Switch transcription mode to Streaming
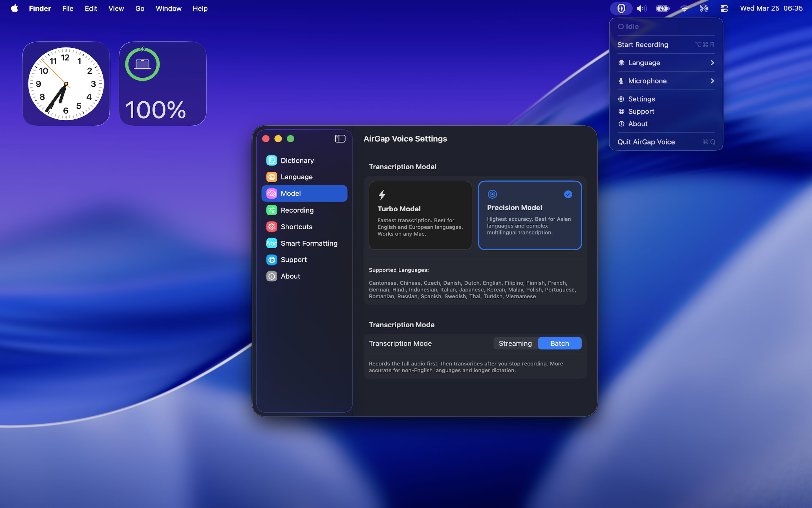Screen dimensions: 812x508 [515, 343]
